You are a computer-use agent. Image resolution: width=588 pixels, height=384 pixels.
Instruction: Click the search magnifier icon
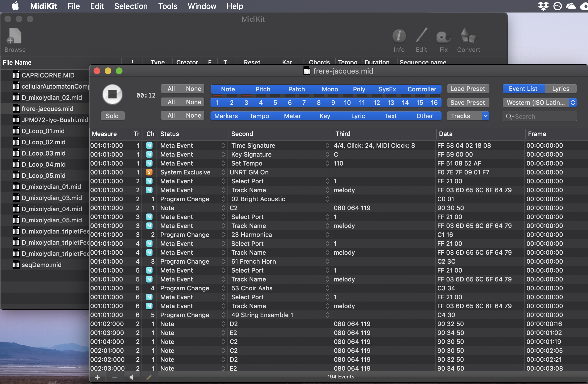tap(509, 116)
